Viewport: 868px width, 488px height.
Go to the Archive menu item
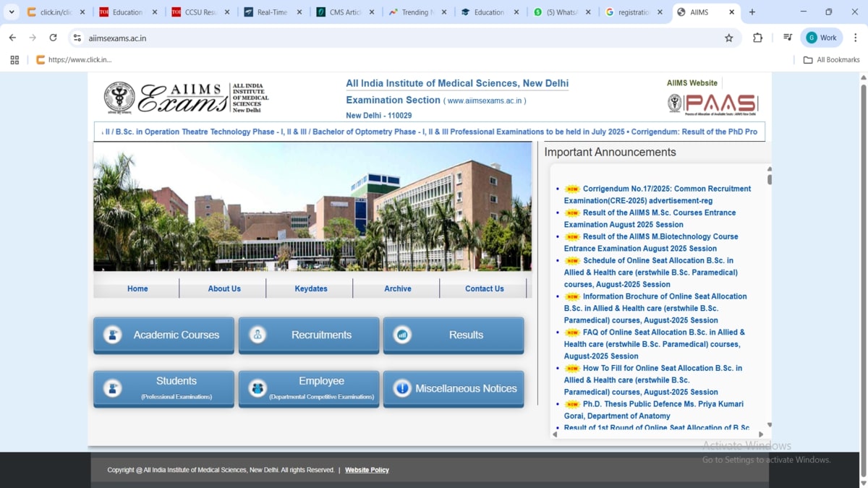pyautogui.click(x=398, y=288)
